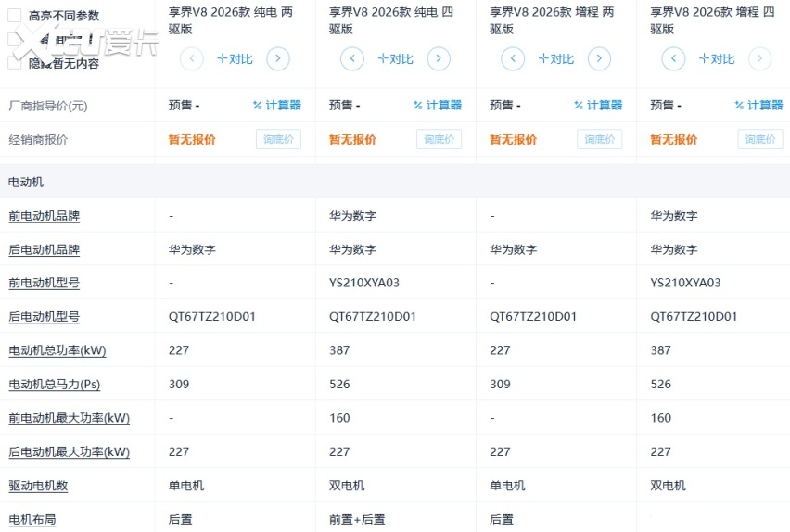Click left arrow under 纯电 四驱版
790x532 pixels.
pos(352,58)
